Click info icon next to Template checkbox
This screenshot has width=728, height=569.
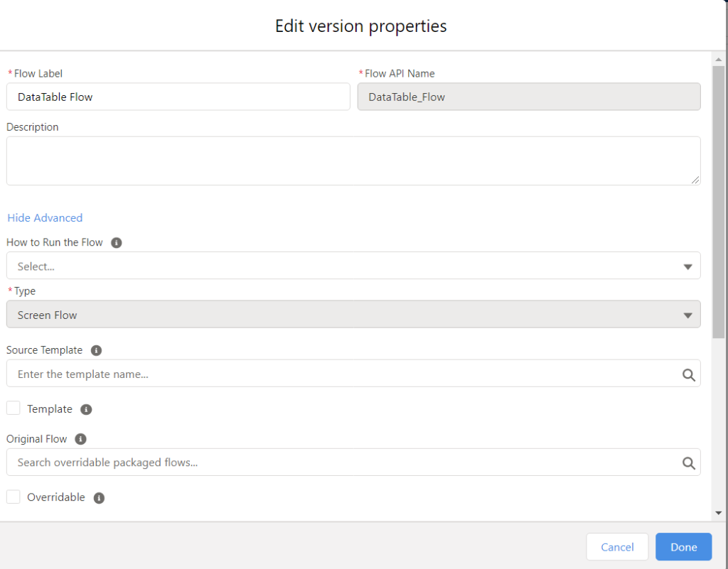click(86, 410)
